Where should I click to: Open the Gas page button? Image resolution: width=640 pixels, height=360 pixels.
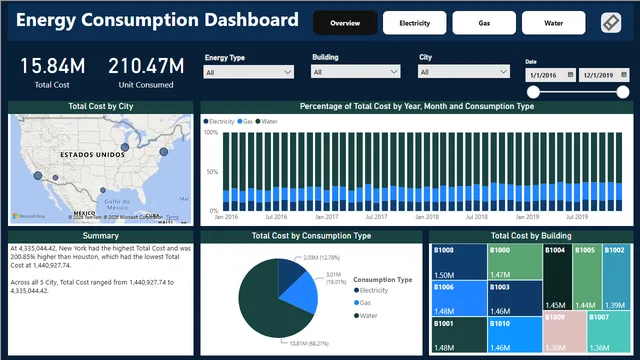[x=484, y=23]
